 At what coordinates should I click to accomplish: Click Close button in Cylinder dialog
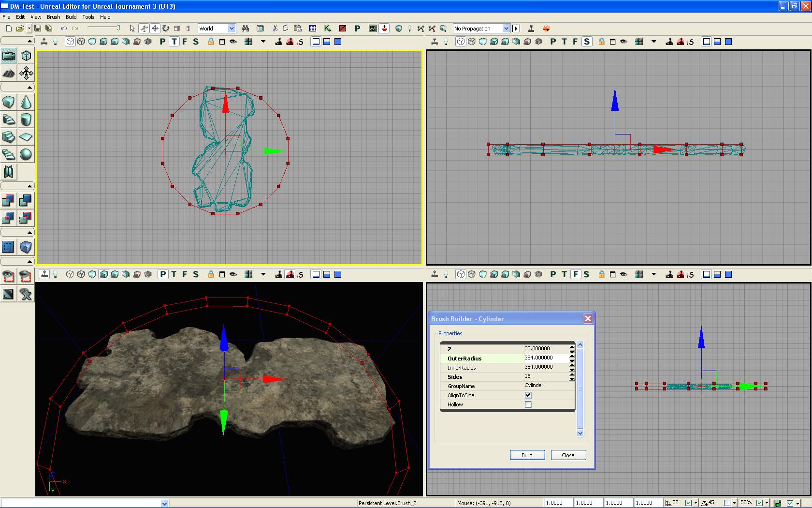(x=568, y=455)
